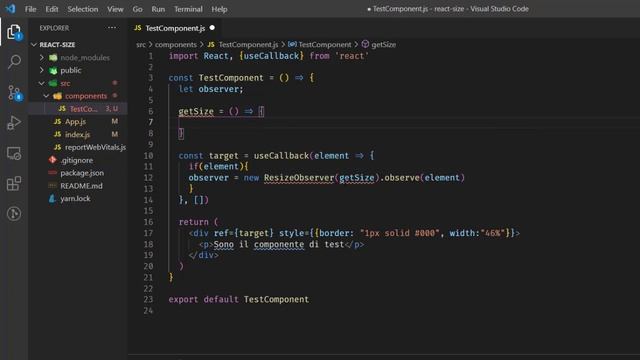Place cursor on empty line 7

[404, 122]
